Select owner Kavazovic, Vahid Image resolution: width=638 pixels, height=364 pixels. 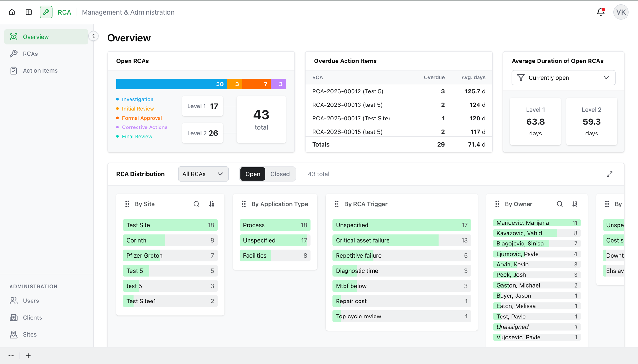click(x=537, y=233)
